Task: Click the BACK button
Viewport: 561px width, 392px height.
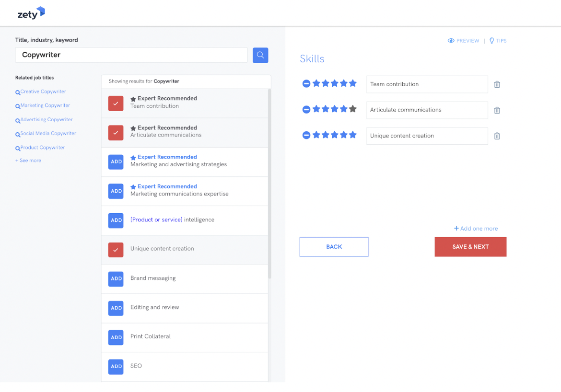Action: (x=334, y=247)
